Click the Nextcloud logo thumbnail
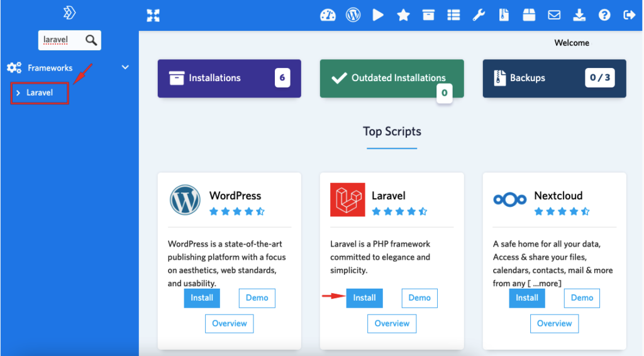Image resolution: width=644 pixels, height=356 pixels. click(509, 199)
